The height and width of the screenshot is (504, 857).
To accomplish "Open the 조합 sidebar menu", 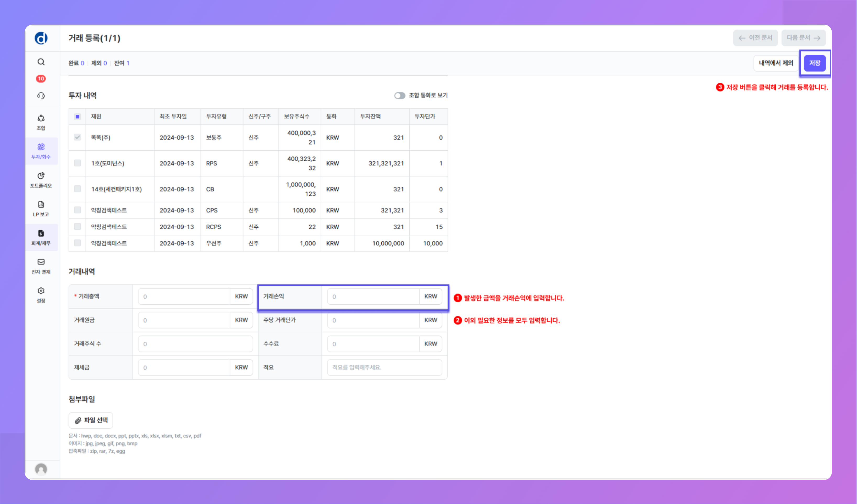I will [x=41, y=122].
